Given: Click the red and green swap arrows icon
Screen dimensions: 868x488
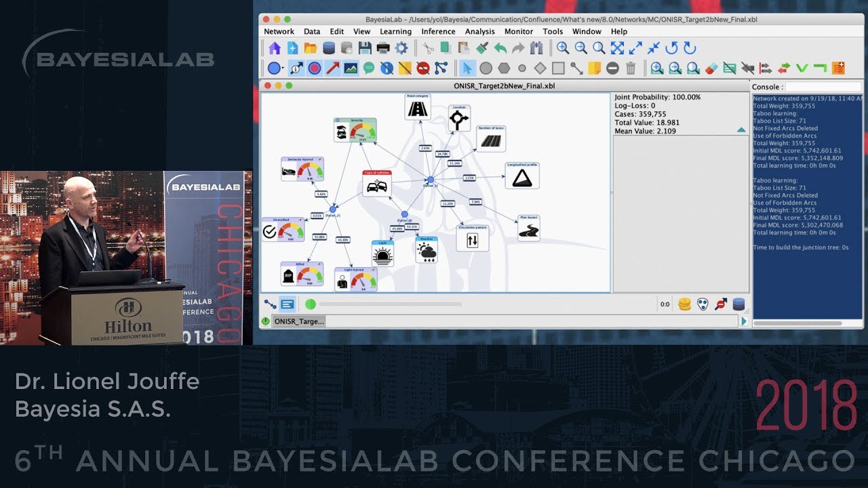Looking at the screenshot, I should click(x=784, y=68).
